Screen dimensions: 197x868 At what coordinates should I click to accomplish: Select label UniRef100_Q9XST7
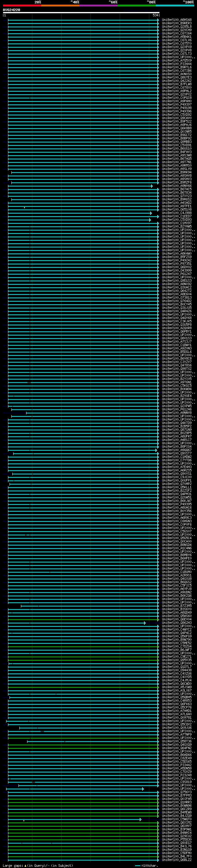point(177,454)
